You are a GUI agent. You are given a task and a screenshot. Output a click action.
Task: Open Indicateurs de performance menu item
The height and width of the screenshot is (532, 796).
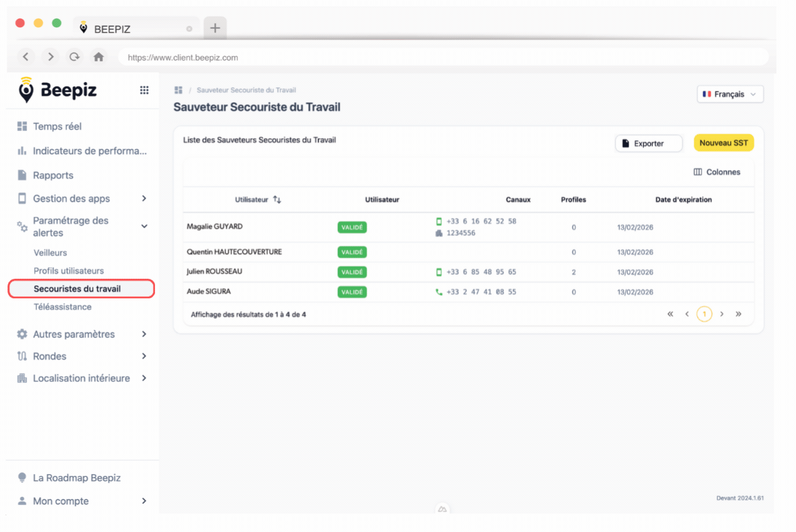(90, 151)
